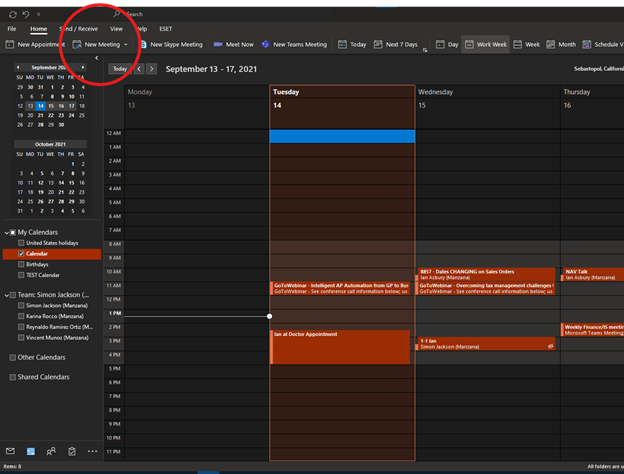
Task: Toggle the My Calendars group checkbox
Action: point(13,232)
